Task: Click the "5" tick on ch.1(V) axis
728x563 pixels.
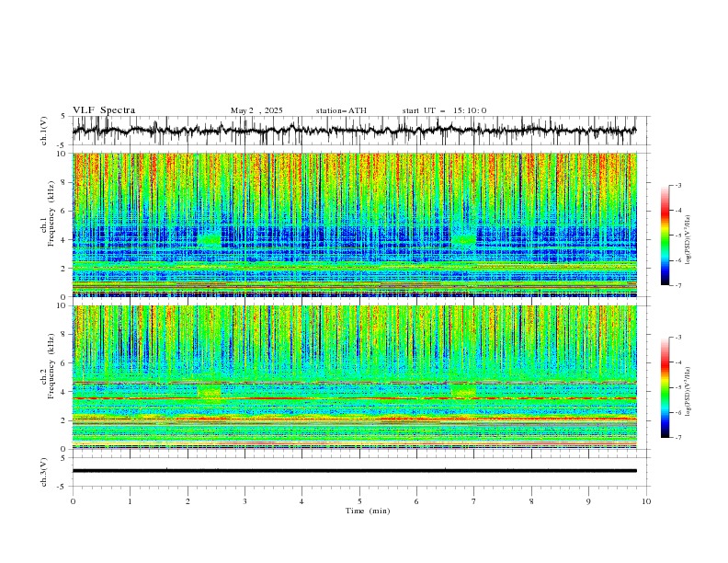Action: pos(63,116)
